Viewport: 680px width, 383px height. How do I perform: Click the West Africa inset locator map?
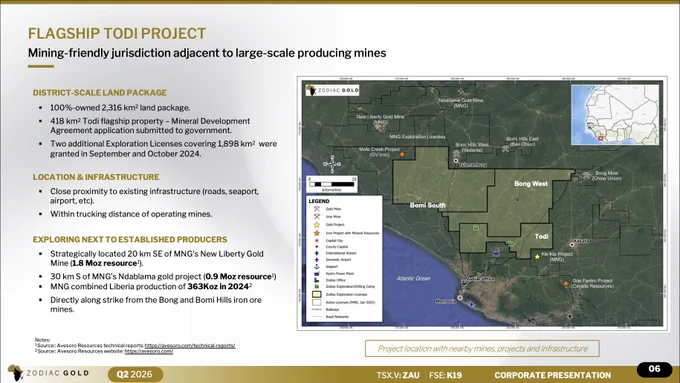click(615, 115)
